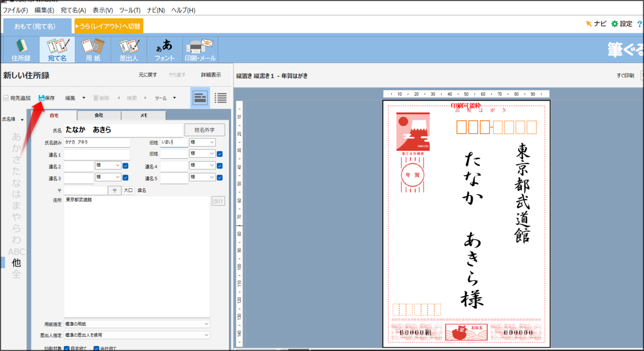Screen dimensions: 644x351
Task: Toggle the 連名5 print checkbox
Action: pos(220,178)
